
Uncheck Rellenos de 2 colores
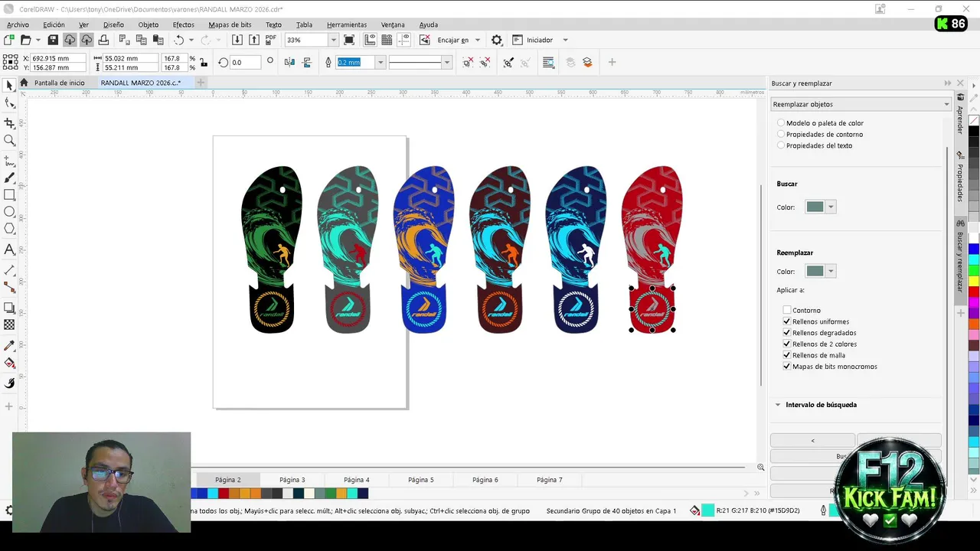[x=786, y=344]
